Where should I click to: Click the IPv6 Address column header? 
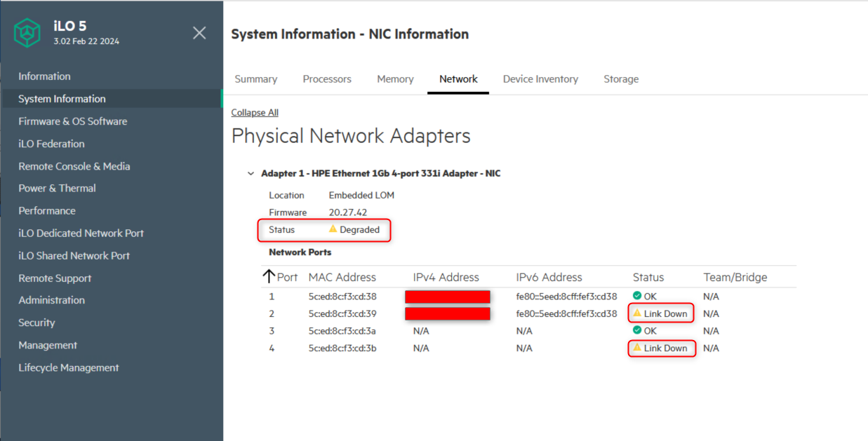point(549,277)
